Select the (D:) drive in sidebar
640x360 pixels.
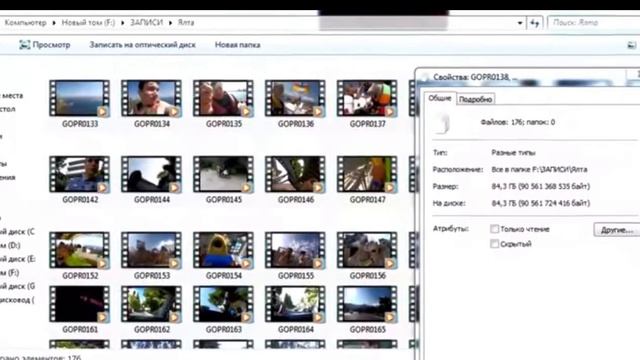click(11, 245)
